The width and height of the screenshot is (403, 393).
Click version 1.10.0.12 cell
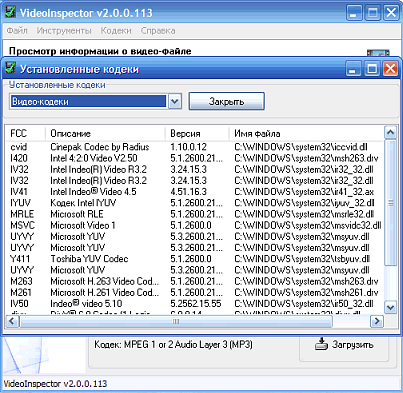pyautogui.click(x=188, y=147)
